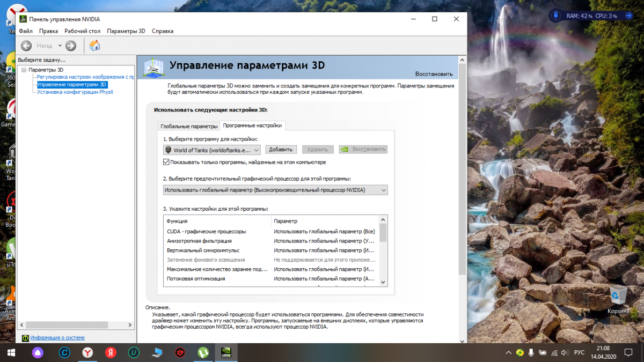Switch to the Глобальные параметры tab
This screenshot has width=644, height=362.
coord(189,126)
